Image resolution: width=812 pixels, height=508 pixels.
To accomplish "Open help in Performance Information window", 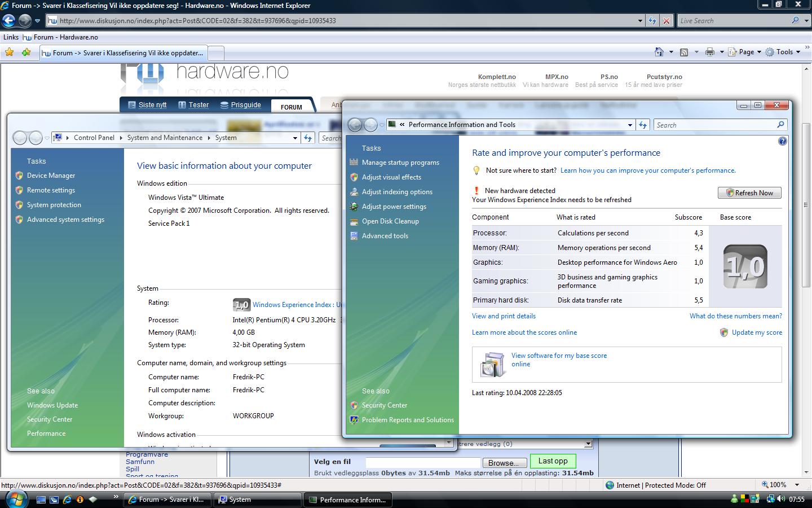I will click(782, 141).
